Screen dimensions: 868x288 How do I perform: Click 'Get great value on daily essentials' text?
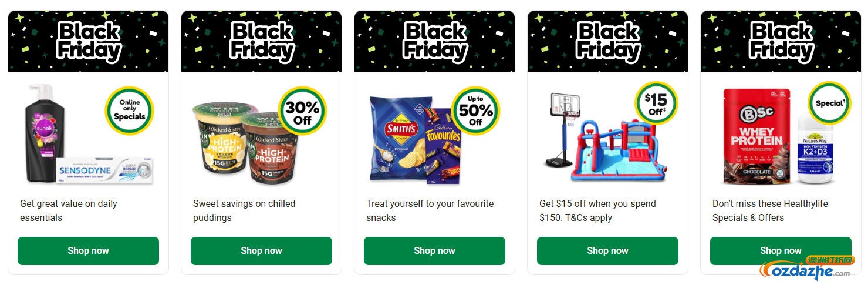(x=69, y=210)
